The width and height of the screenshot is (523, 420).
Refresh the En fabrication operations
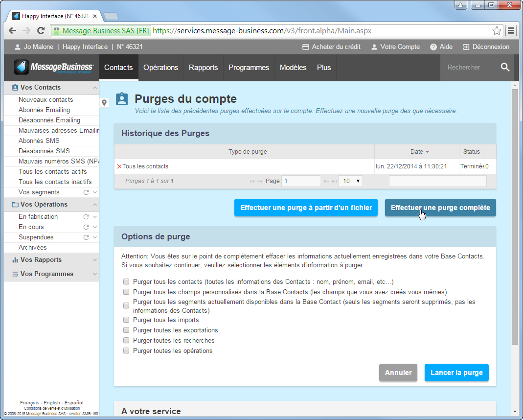tap(86, 217)
